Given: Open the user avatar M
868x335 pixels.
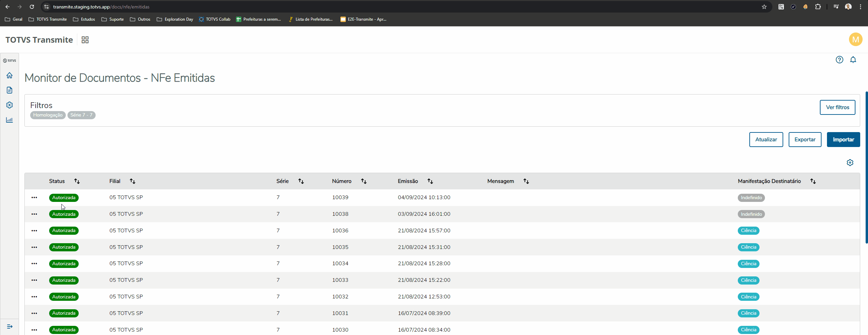Looking at the screenshot, I should point(856,39).
